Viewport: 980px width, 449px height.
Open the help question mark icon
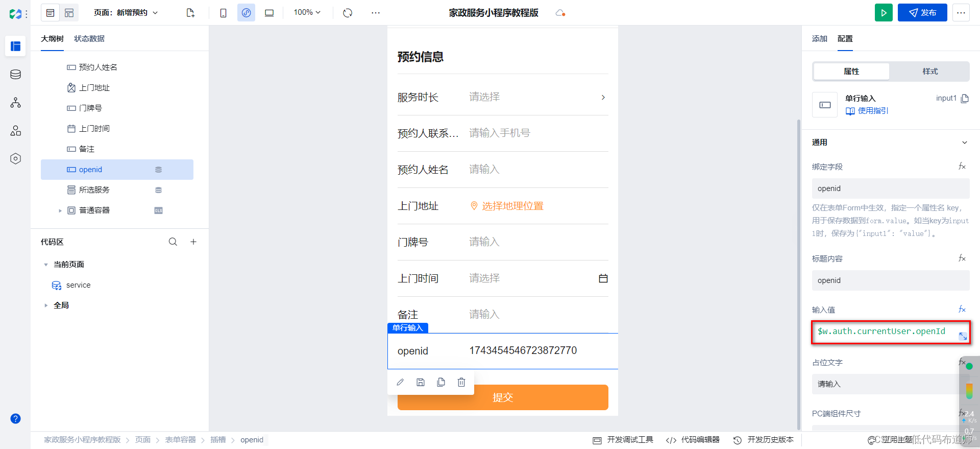16,418
